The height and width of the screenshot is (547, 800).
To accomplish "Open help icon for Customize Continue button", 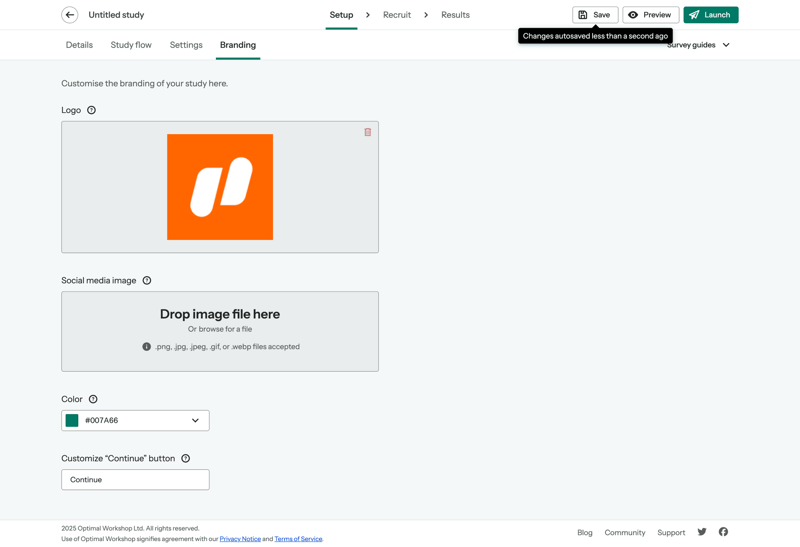I will pos(185,459).
